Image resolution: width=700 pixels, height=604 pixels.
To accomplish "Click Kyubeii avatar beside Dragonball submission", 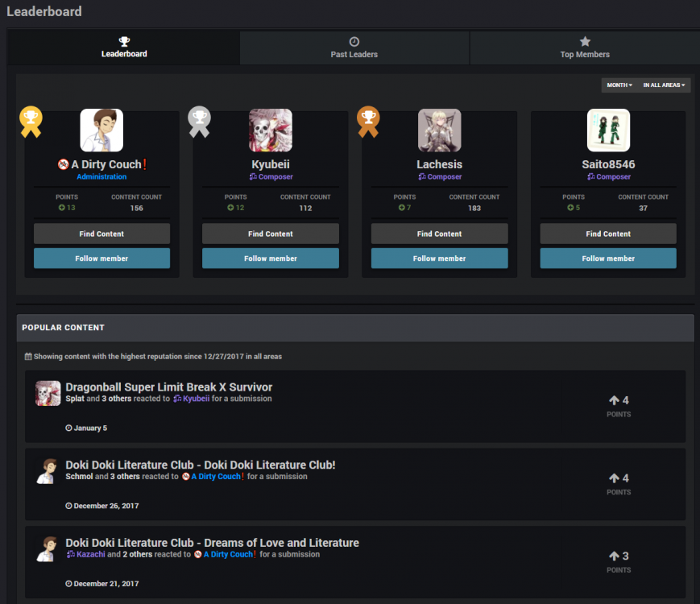I will click(x=48, y=393).
